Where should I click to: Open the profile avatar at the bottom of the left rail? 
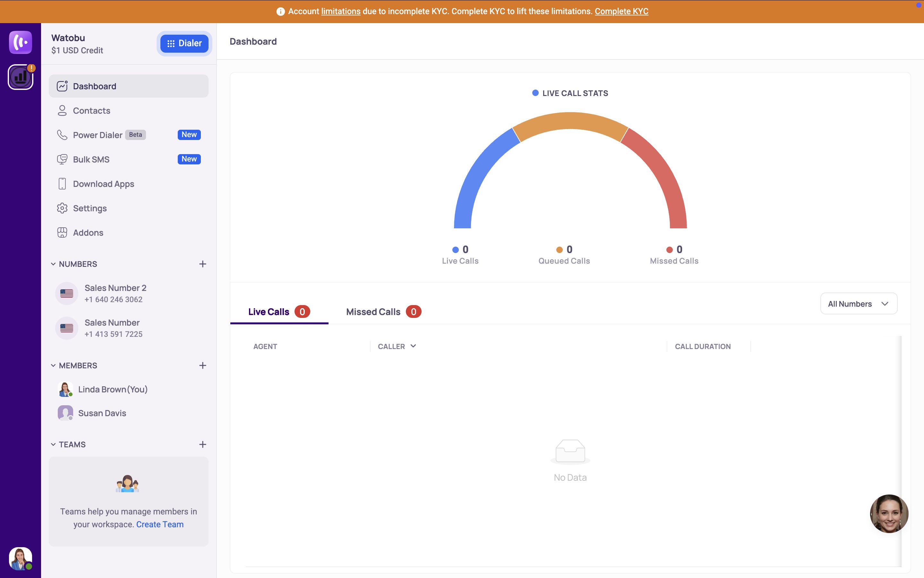pyautogui.click(x=21, y=558)
